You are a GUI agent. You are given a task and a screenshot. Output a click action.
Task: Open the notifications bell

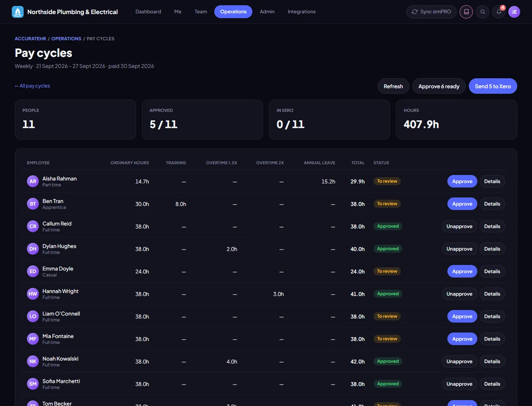[x=499, y=12]
